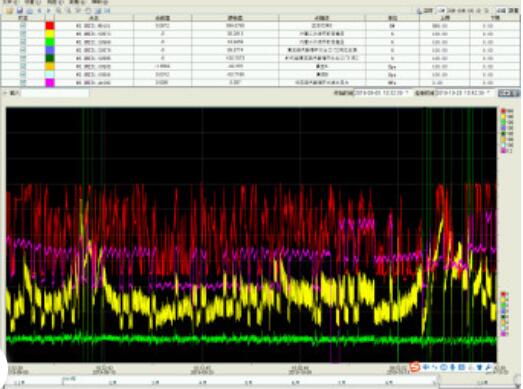Click the open folder toolbar icon
Screen dimensions: 523x389
point(10,11)
